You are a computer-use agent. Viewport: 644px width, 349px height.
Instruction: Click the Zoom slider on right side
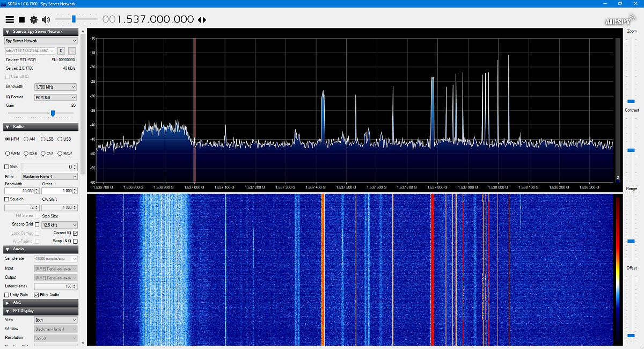[631, 100]
